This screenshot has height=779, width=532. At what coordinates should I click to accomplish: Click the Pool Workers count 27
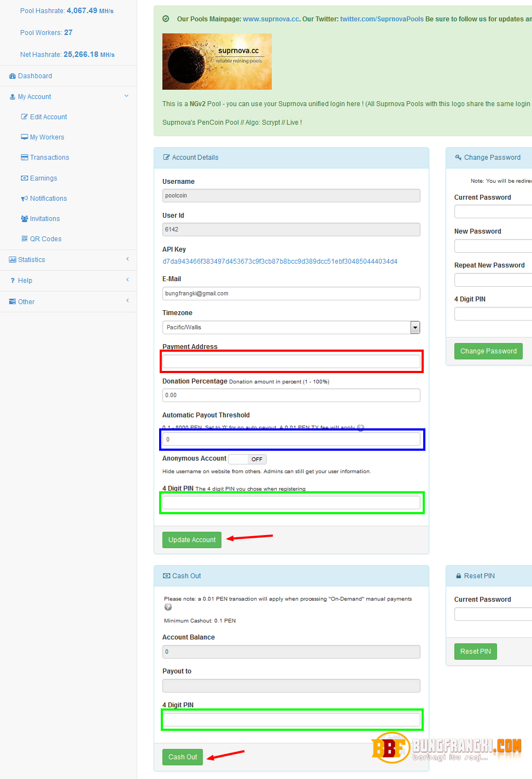(68, 32)
